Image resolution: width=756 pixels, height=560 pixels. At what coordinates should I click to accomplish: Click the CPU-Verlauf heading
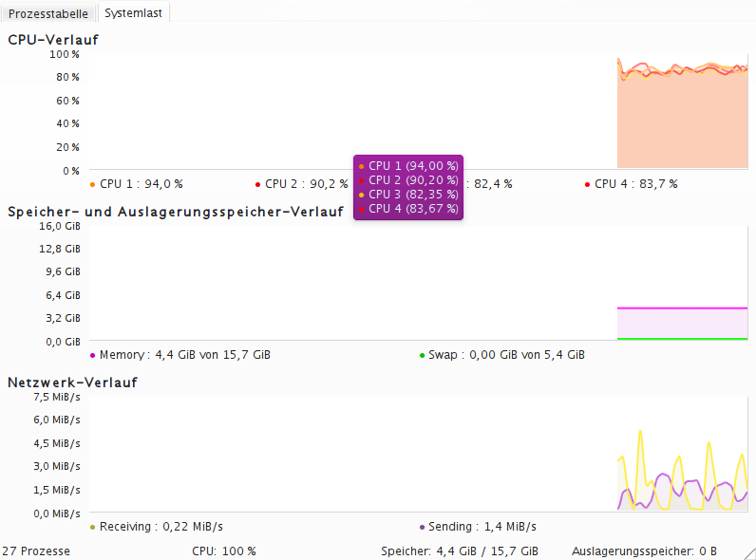(53, 40)
